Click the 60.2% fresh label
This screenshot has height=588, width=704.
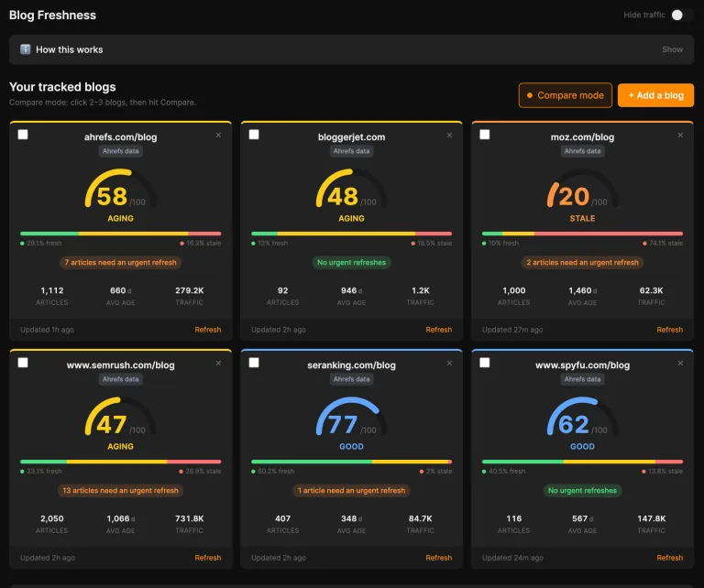[x=272, y=471]
